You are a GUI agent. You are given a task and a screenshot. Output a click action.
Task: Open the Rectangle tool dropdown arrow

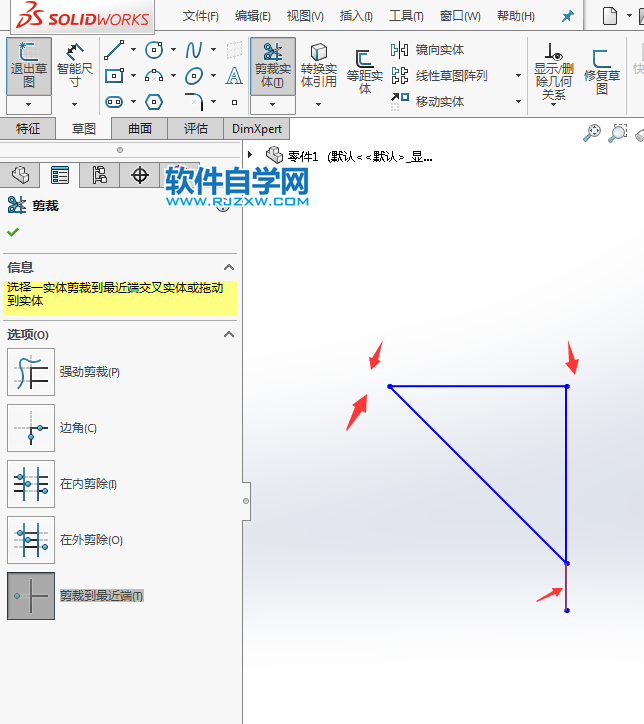click(133, 76)
